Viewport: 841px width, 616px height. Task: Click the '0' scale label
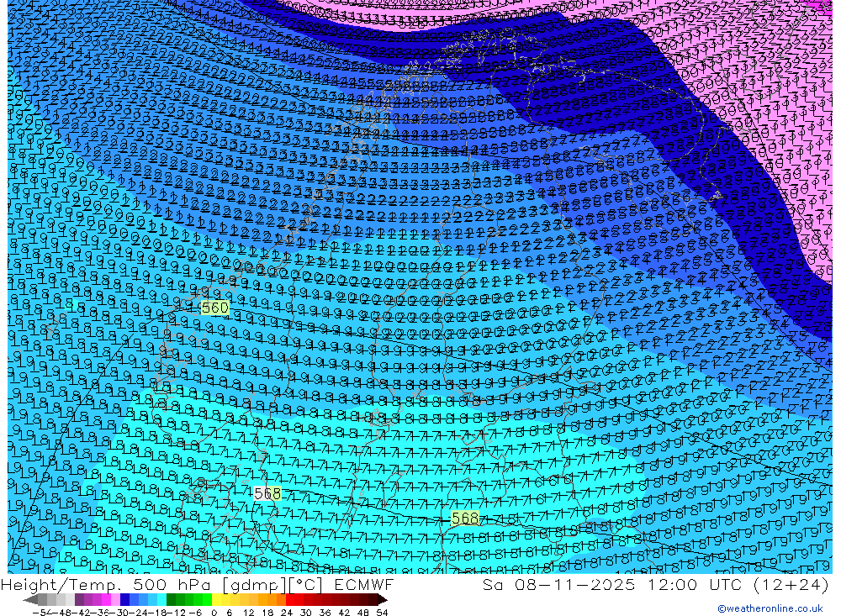pos(214,613)
